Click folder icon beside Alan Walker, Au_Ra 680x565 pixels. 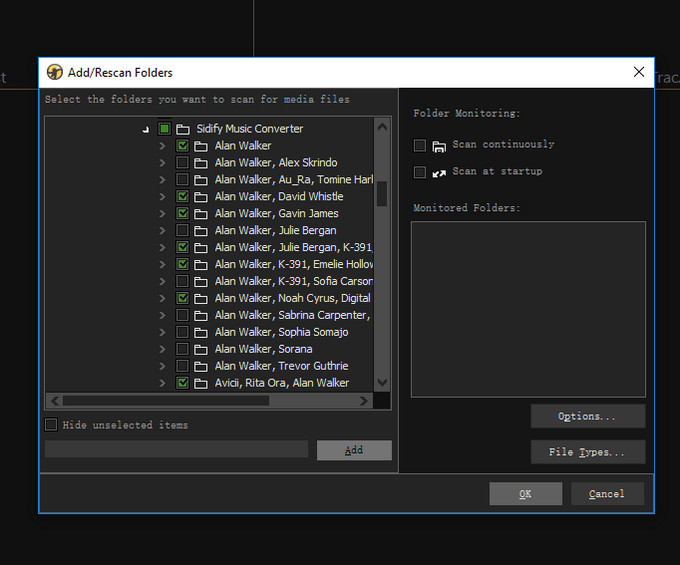pos(200,180)
